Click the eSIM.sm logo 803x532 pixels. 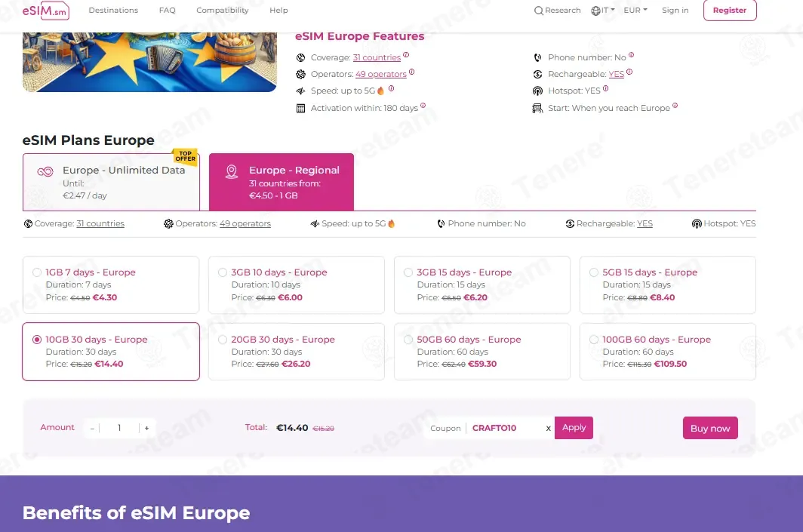[x=46, y=11]
